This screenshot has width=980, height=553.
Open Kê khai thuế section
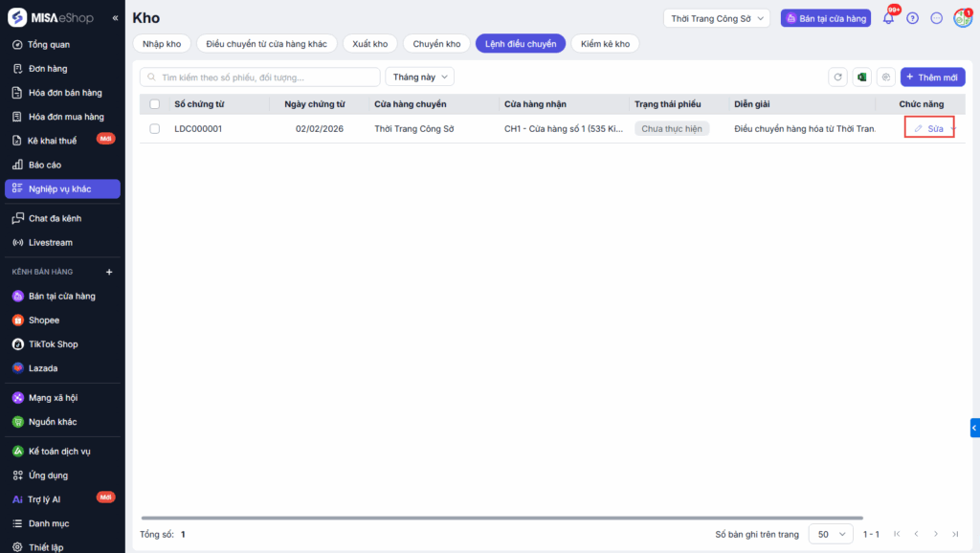[53, 141]
